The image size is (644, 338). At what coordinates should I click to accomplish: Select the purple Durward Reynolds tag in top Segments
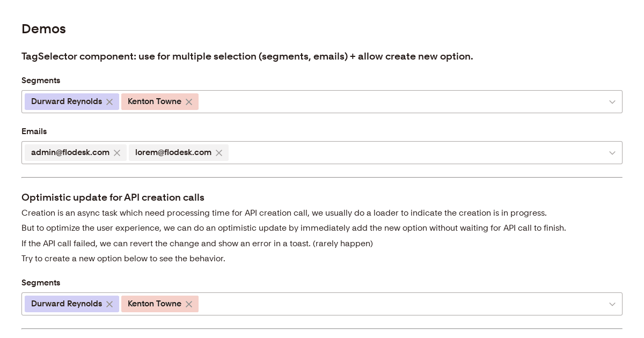click(66, 102)
